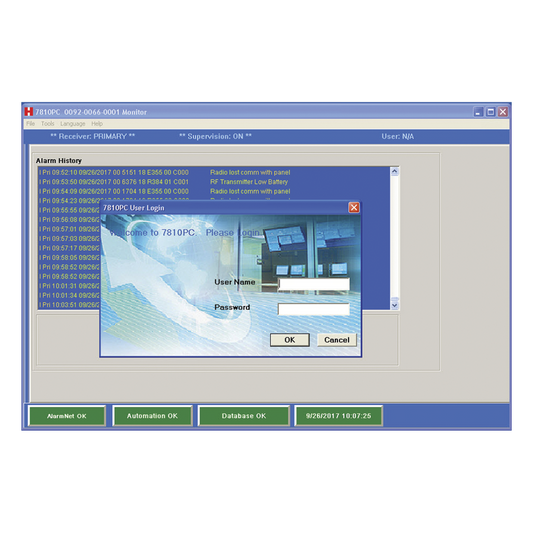Open the File menu

(31, 124)
